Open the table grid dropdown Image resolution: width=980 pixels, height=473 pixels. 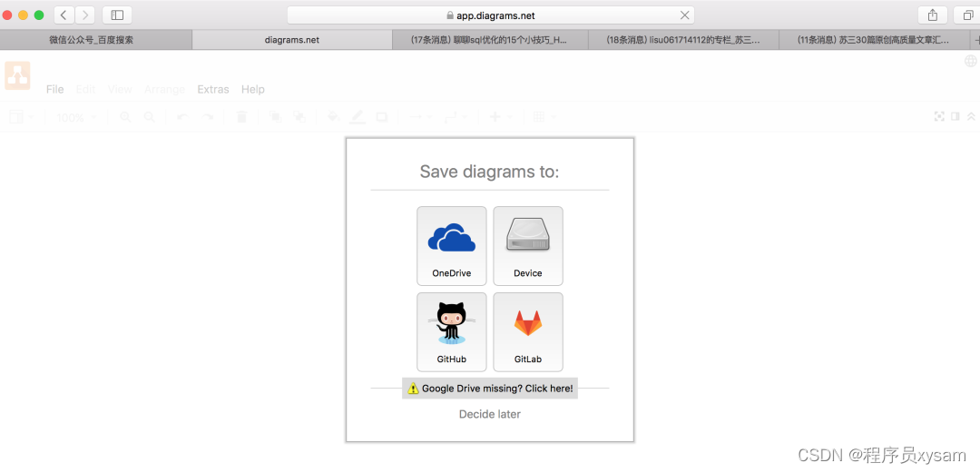point(544,117)
